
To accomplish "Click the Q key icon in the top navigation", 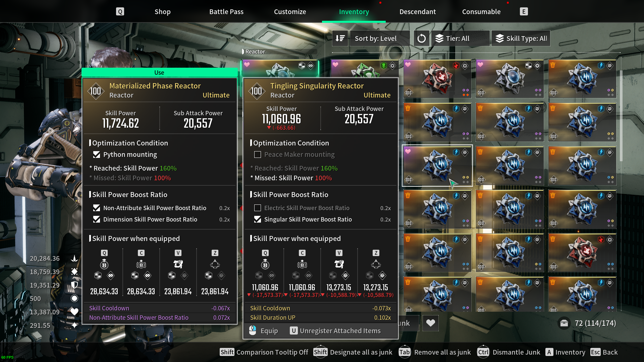I will click(120, 11).
